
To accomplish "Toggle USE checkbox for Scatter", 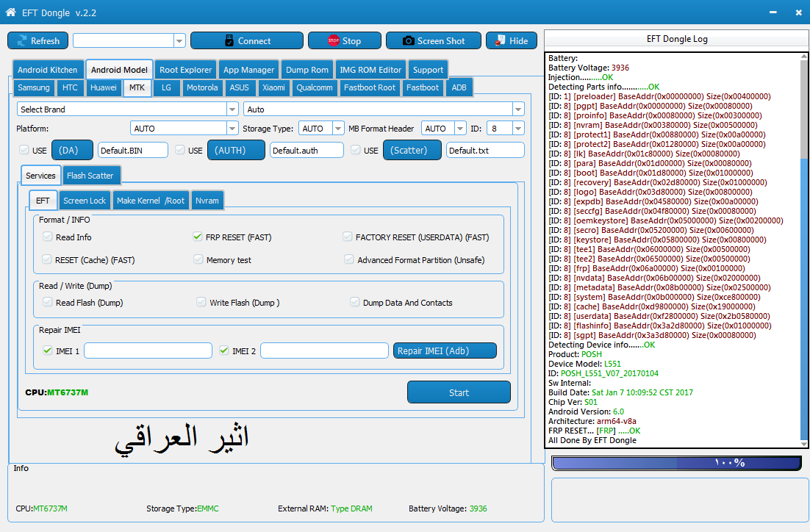I will 356,151.
